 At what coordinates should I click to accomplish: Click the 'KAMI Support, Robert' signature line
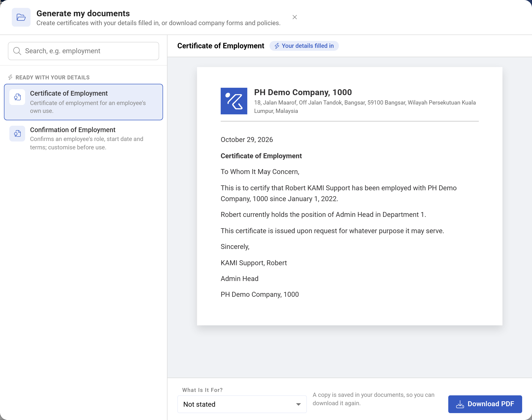254,263
